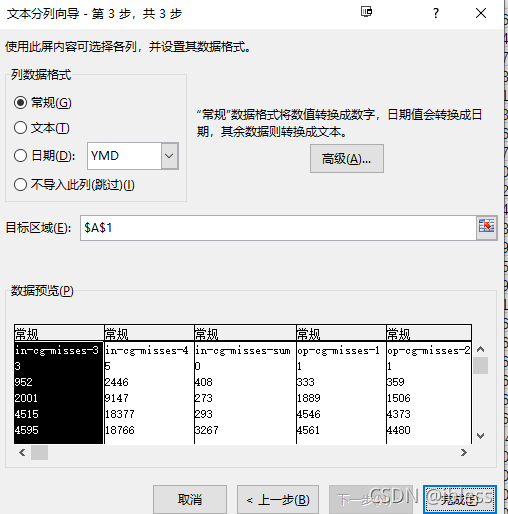The image size is (508, 514).
Task: Go back with the 上一步(B) button
Action: pos(278,500)
